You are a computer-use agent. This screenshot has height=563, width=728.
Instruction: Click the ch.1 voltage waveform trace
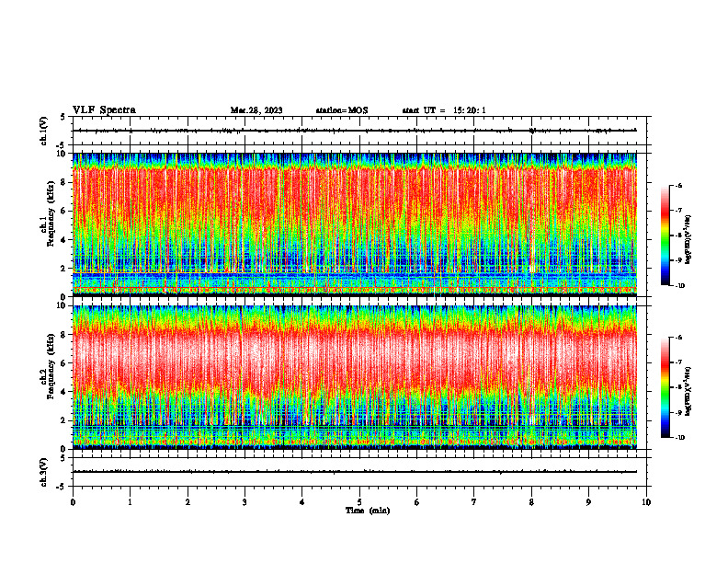[x=355, y=131]
